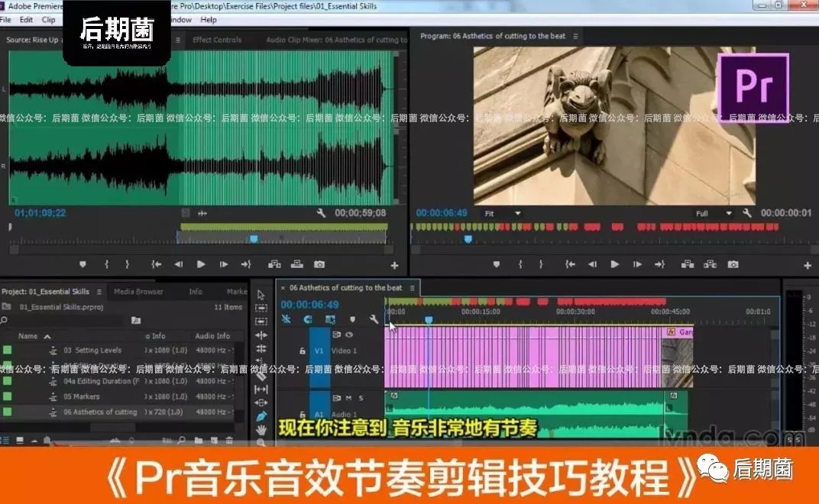Toggle Video 1 track output eye
The height and width of the screenshot is (504, 819).
(x=349, y=334)
